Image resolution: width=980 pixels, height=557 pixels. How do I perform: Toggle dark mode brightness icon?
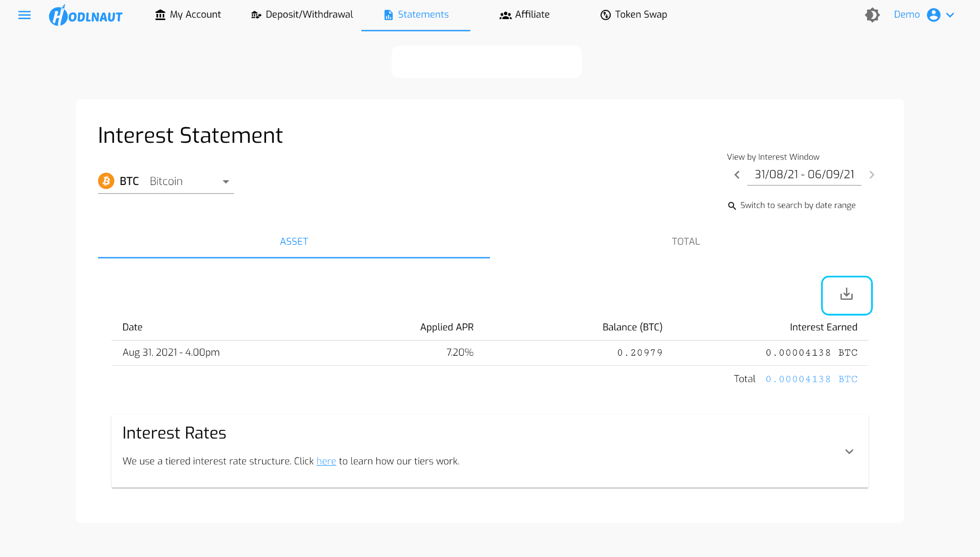point(872,15)
